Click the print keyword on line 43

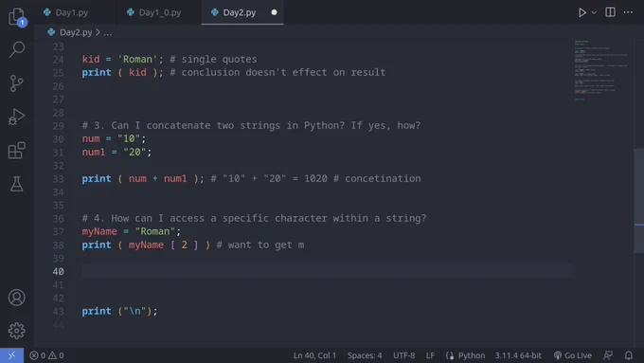click(97, 311)
